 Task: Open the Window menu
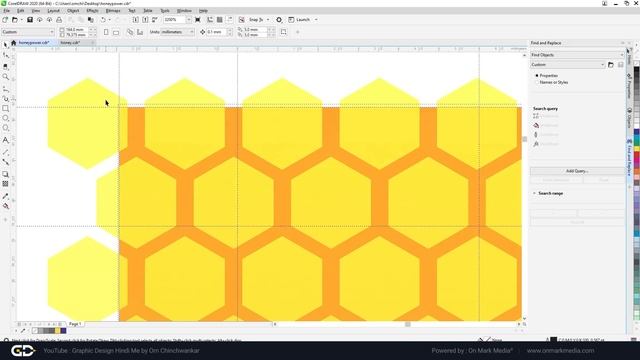184,11
